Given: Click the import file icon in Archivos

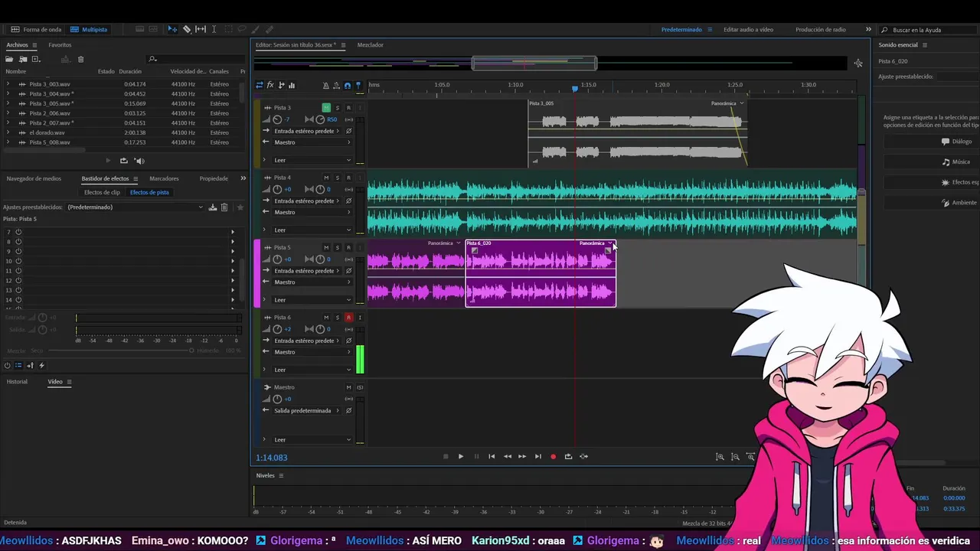Looking at the screenshot, I should [x=23, y=59].
